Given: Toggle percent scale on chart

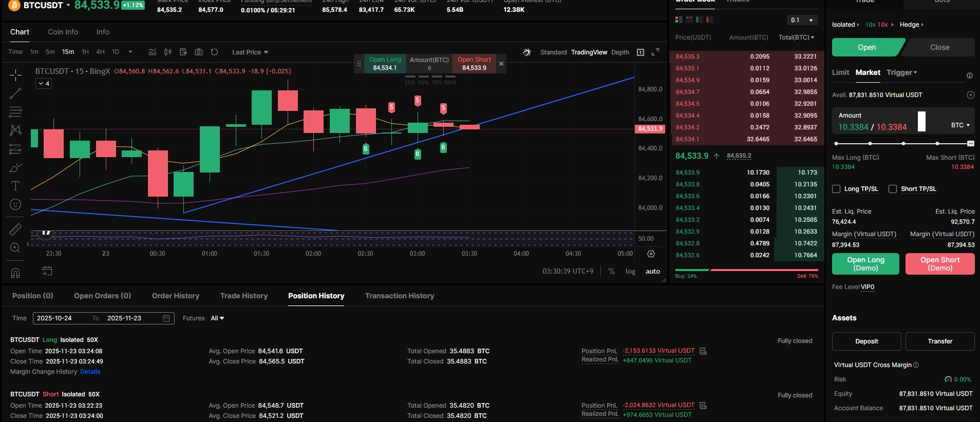Looking at the screenshot, I should click(x=612, y=271).
